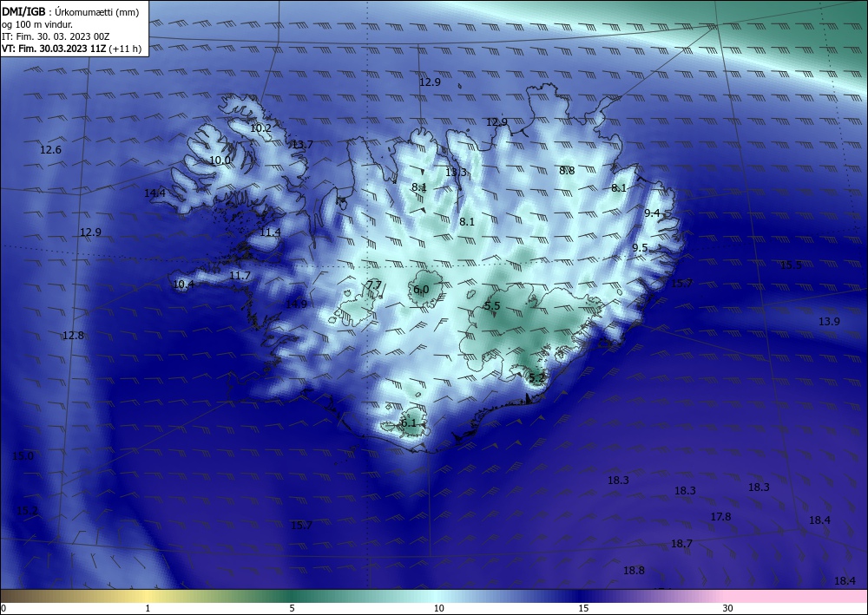Click the 9.5 value near the east coast

tap(640, 248)
